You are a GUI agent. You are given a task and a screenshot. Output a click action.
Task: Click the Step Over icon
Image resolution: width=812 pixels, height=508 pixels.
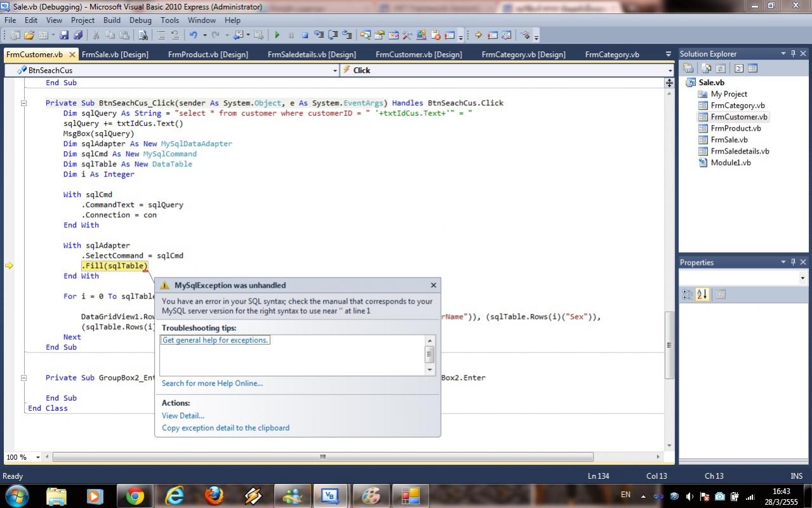[x=333, y=35]
